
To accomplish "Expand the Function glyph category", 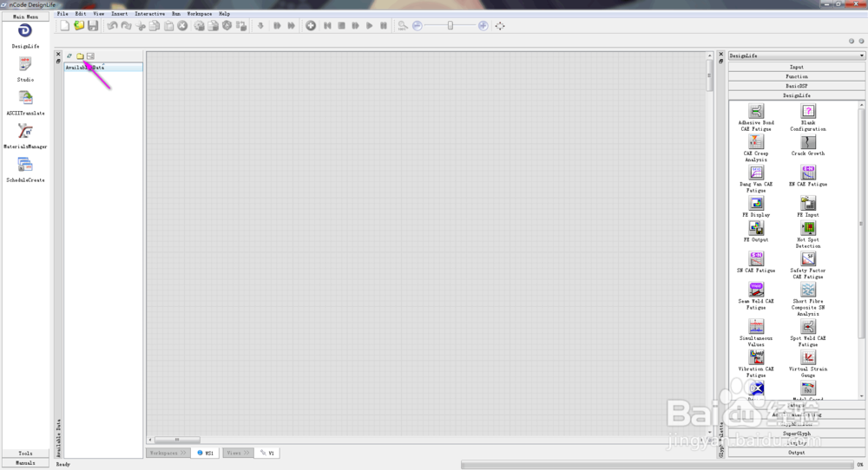I will (x=796, y=76).
